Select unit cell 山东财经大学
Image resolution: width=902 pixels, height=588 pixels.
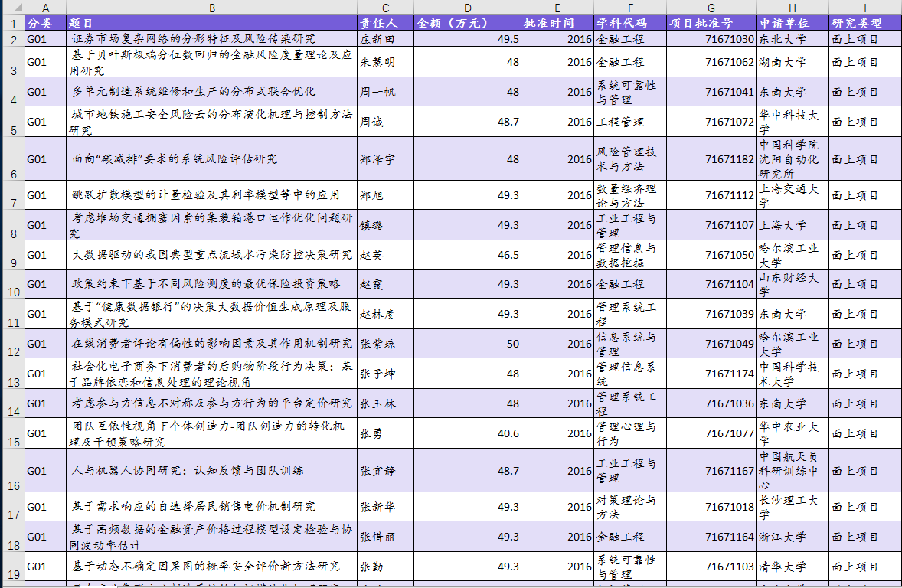pos(793,284)
